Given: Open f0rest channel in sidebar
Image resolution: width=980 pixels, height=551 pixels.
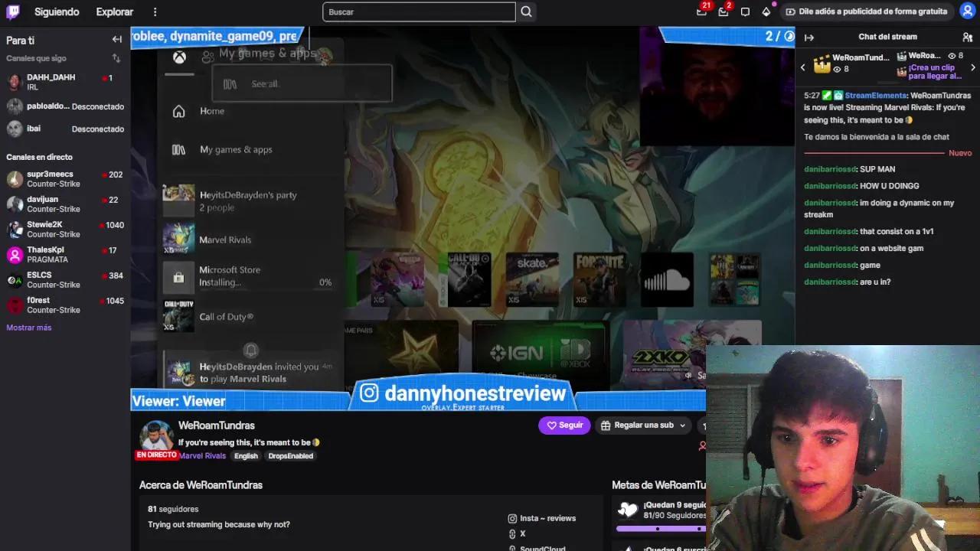Looking at the screenshot, I should coord(65,305).
